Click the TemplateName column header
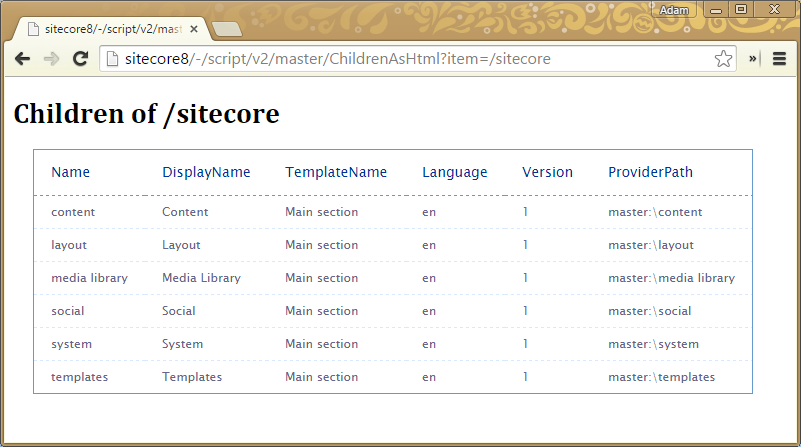This screenshot has height=447, width=801. pyautogui.click(x=335, y=172)
